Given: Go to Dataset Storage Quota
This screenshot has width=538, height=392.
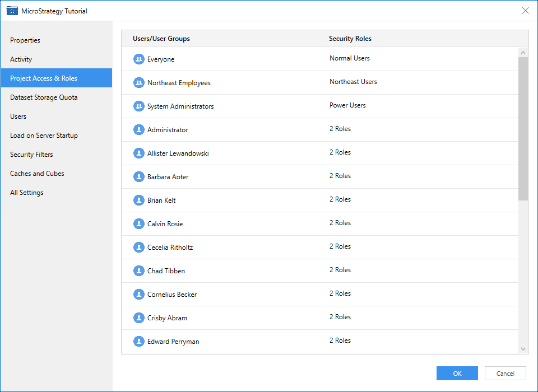Looking at the screenshot, I should [44, 97].
